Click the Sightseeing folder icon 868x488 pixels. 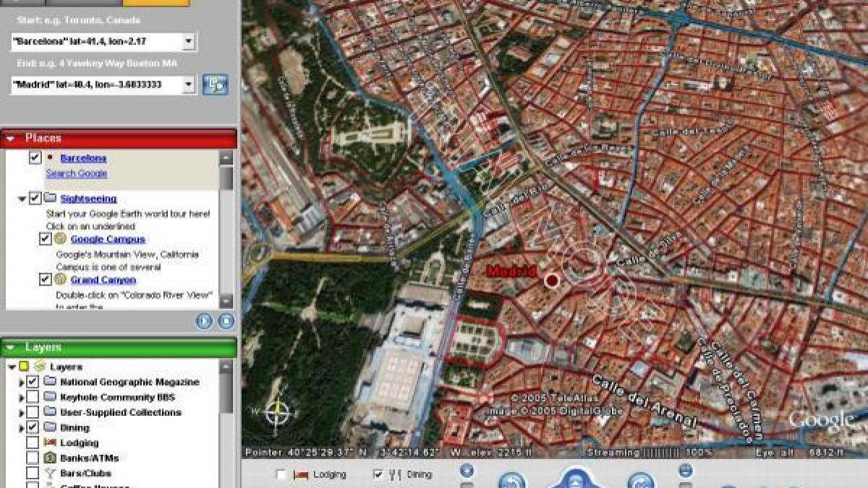tap(50, 198)
